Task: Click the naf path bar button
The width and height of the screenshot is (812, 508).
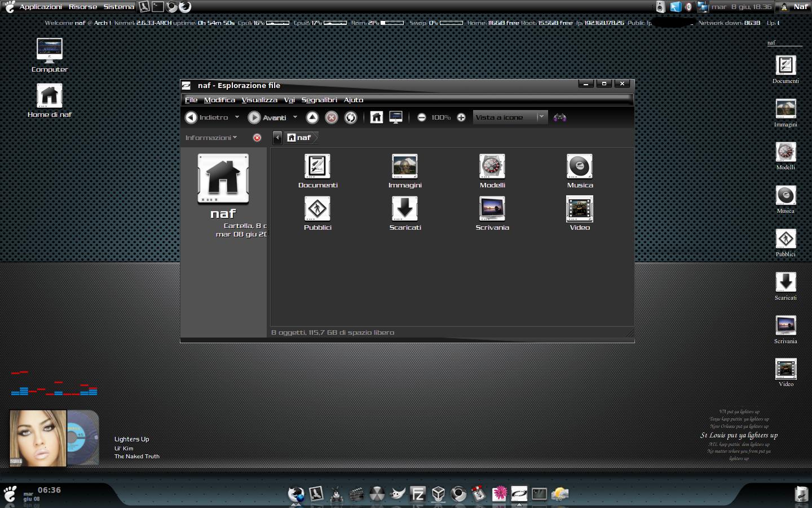Action: (x=301, y=138)
